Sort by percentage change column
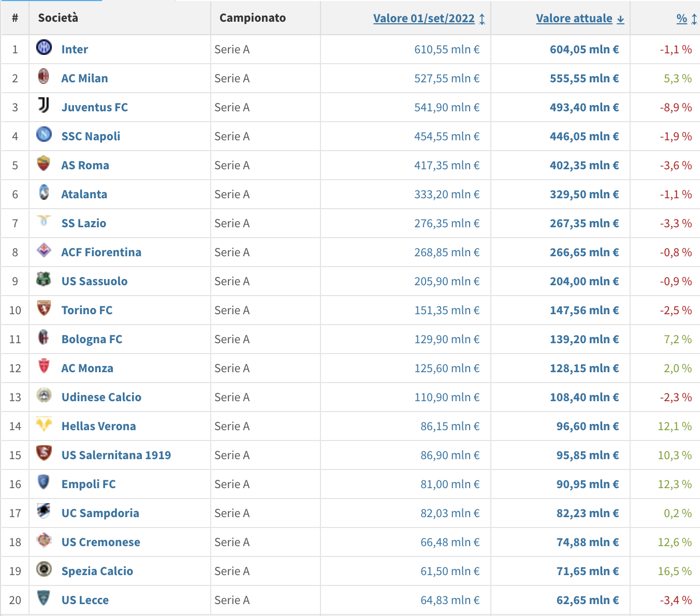 pyautogui.click(x=687, y=18)
